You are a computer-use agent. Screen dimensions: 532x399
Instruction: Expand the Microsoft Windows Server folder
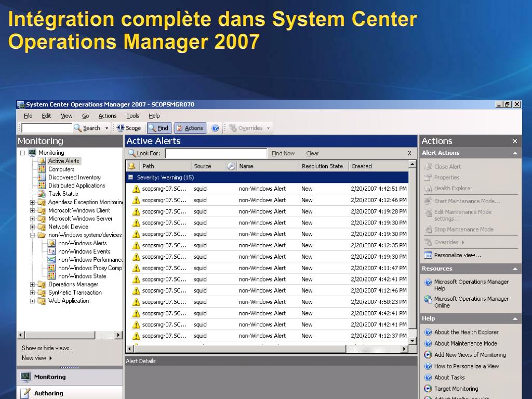tap(32, 219)
